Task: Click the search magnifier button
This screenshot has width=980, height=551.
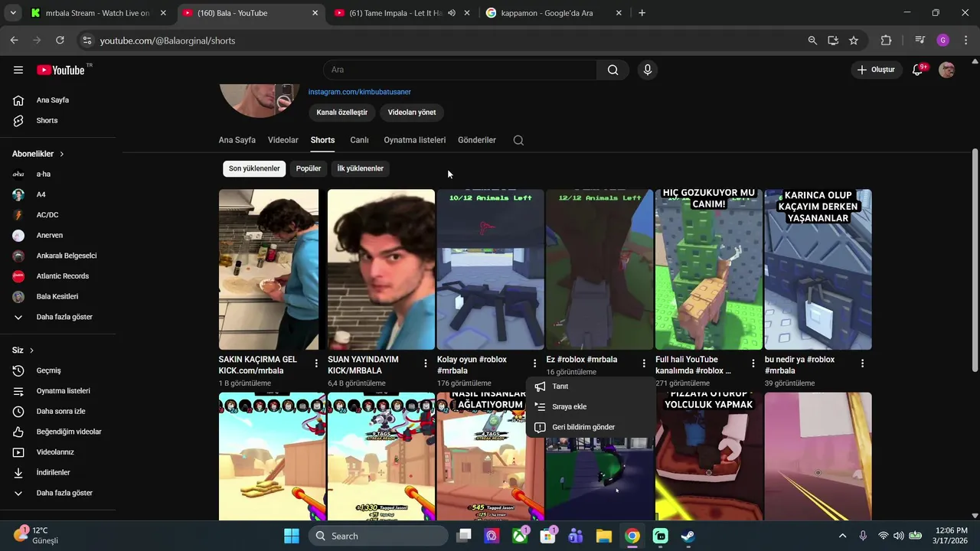Action: tap(612, 70)
